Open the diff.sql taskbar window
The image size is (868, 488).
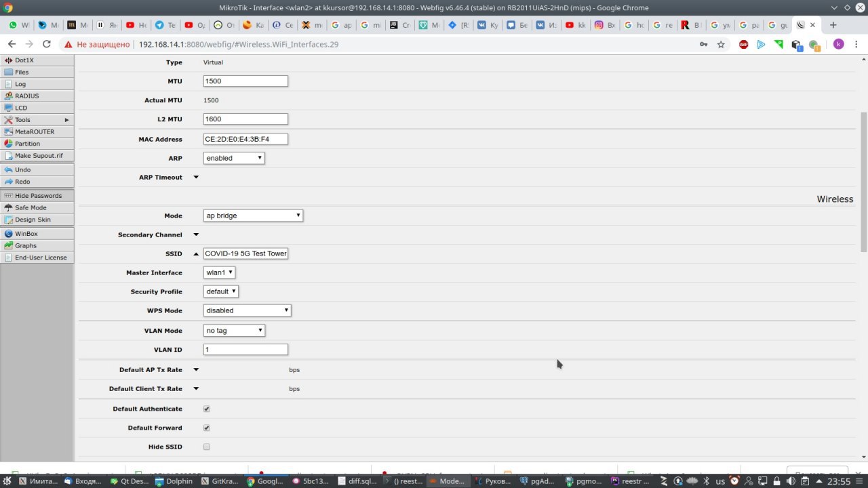click(x=356, y=481)
